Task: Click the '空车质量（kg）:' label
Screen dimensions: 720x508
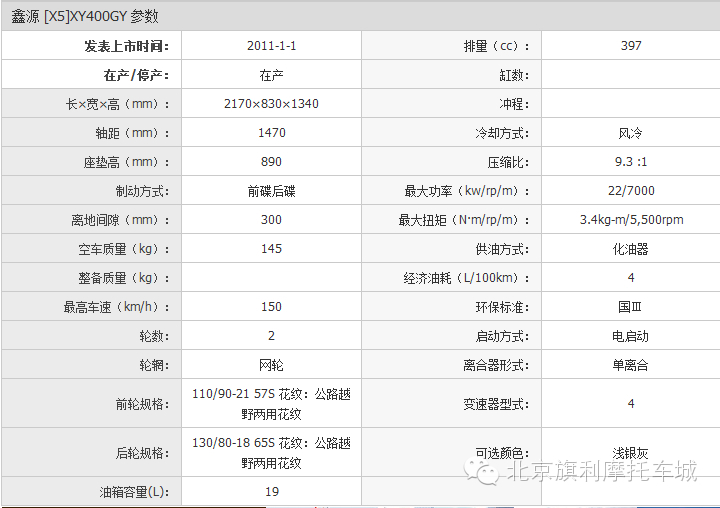Action: pos(124,248)
